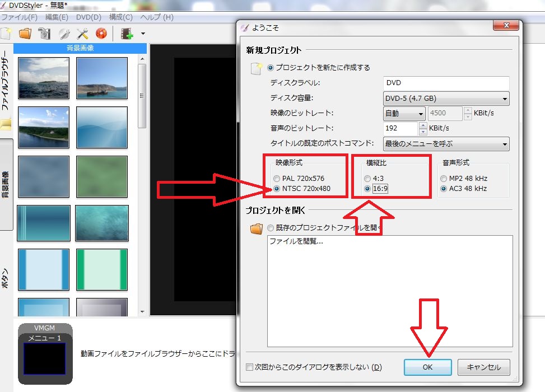Image resolution: width=545 pixels, height=392 pixels.
Task: Check 次回からこのダイアログを表示しない checkbox
Action: tap(249, 367)
